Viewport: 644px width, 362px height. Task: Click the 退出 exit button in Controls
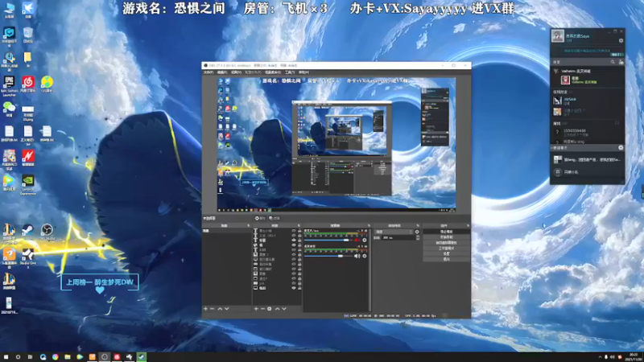pyautogui.click(x=446, y=259)
